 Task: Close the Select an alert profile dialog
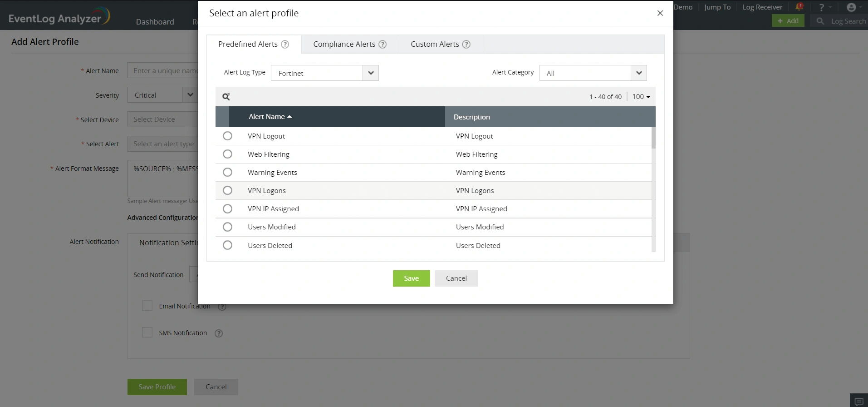click(660, 13)
